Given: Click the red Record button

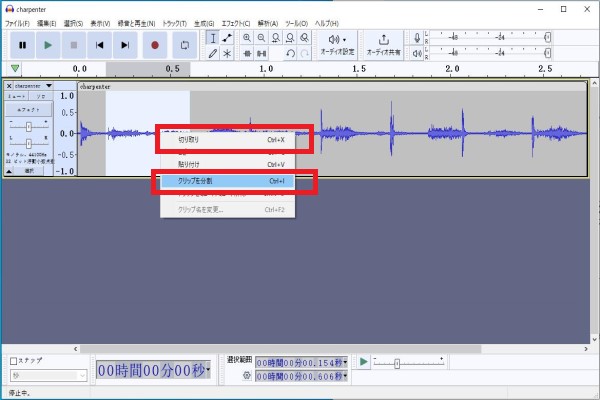Looking at the screenshot, I should pyautogui.click(x=154, y=45).
